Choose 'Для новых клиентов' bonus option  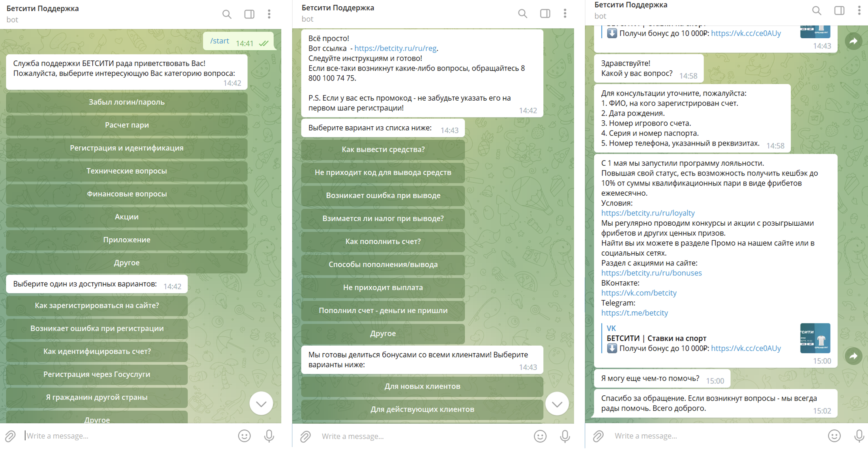pyautogui.click(x=422, y=386)
